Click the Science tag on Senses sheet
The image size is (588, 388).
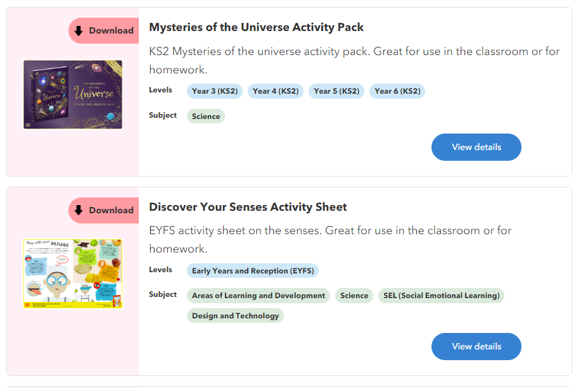tap(354, 296)
